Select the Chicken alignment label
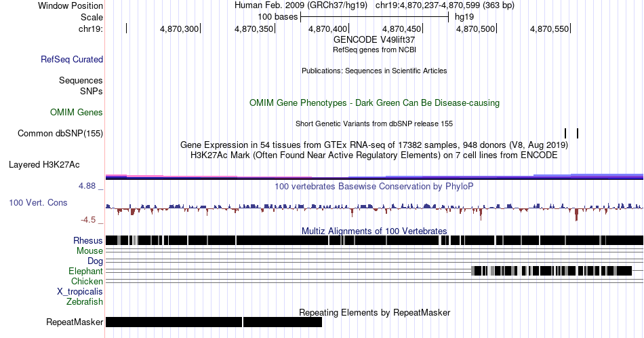The width and height of the screenshot is (644, 338). 87,281
